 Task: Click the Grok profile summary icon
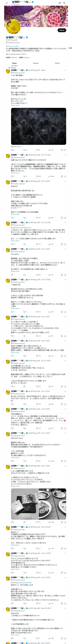tap(60, 3)
